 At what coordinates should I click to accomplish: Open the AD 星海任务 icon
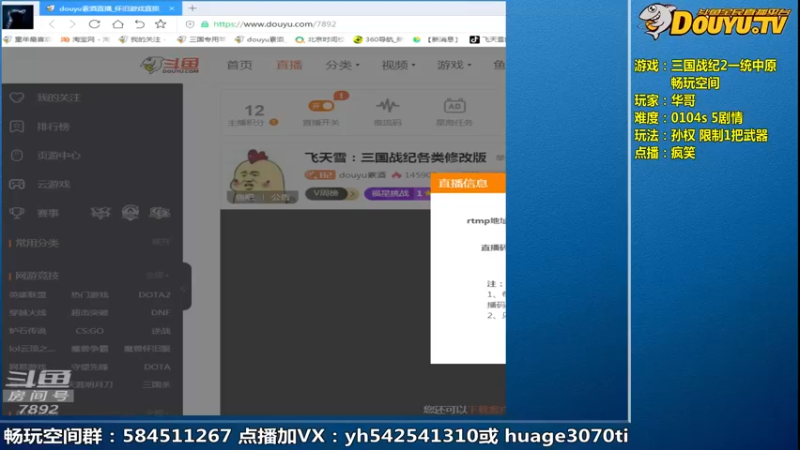click(454, 106)
